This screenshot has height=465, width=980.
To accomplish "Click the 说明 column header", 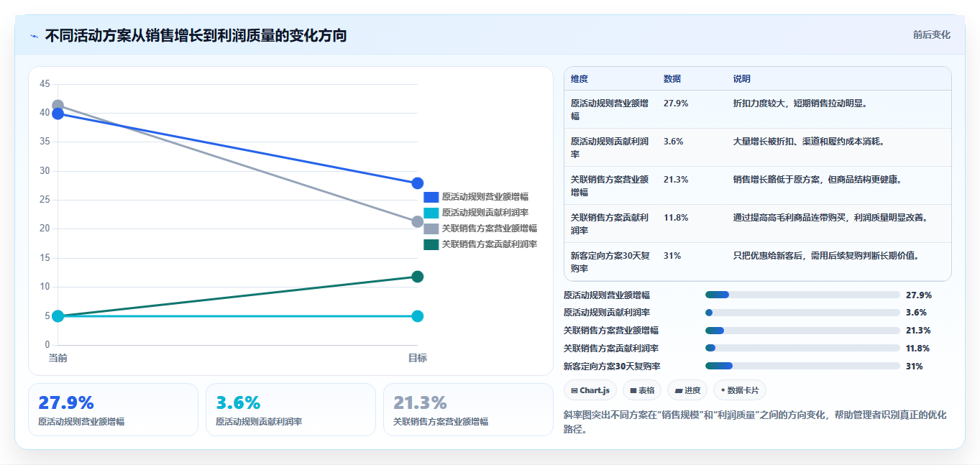I will pos(742,79).
